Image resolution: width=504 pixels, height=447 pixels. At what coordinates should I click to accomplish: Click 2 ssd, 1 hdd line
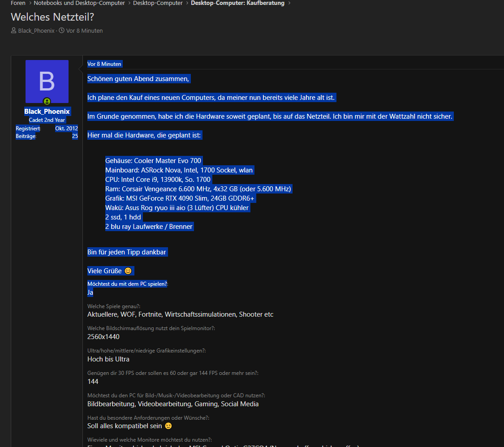(x=123, y=217)
